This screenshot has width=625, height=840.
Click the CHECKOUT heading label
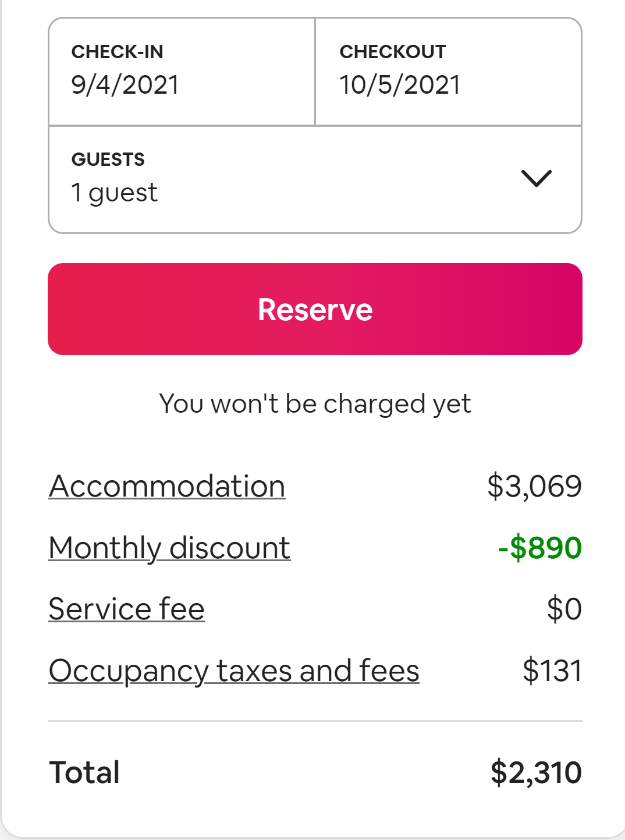coord(393,52)
